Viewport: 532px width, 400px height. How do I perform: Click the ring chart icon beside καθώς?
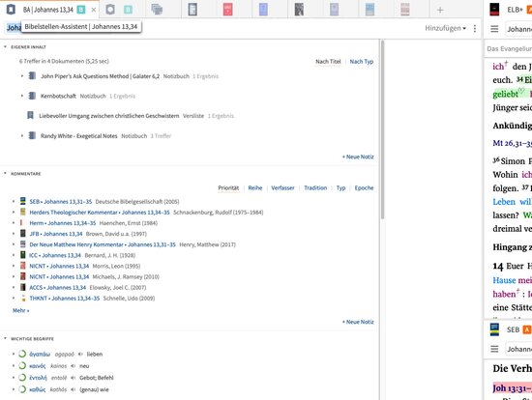pyautogui.click(x=22, y=389)
